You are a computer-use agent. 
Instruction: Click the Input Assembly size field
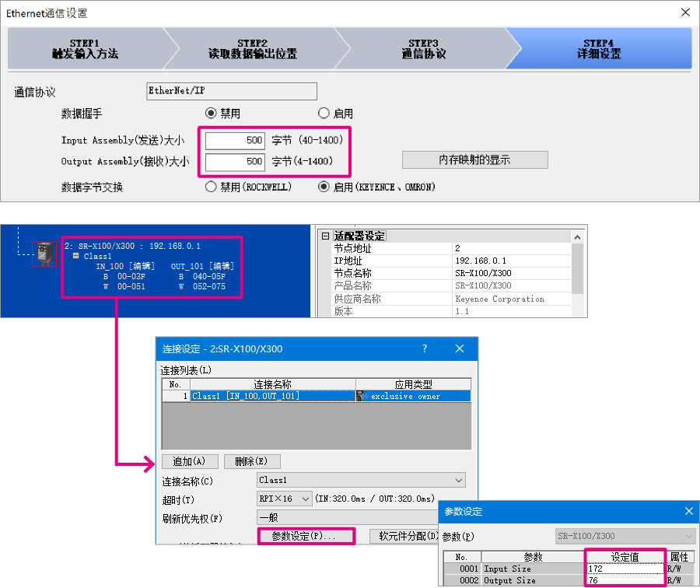(236, 141)
